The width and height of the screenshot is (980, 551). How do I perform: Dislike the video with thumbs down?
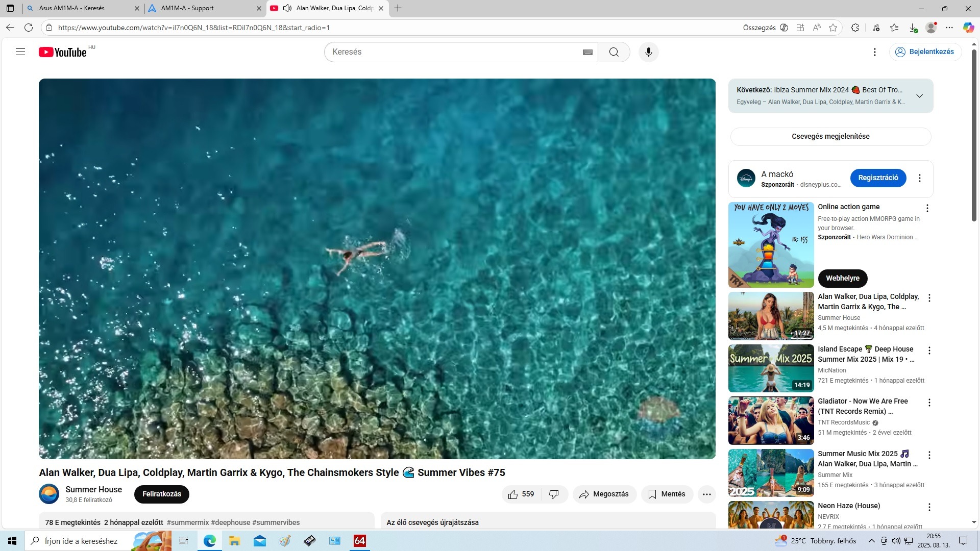click(x=554, y=494)
